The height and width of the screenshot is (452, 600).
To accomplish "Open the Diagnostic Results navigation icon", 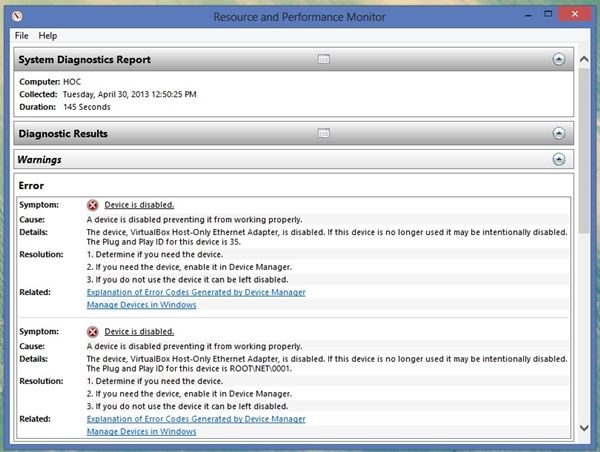I will click(x=324, y=133).
